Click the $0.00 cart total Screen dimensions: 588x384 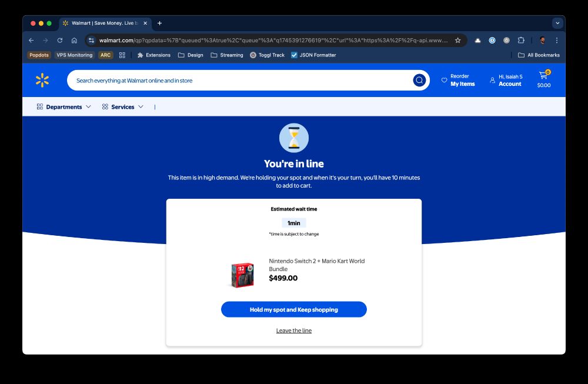click(544, 85)
